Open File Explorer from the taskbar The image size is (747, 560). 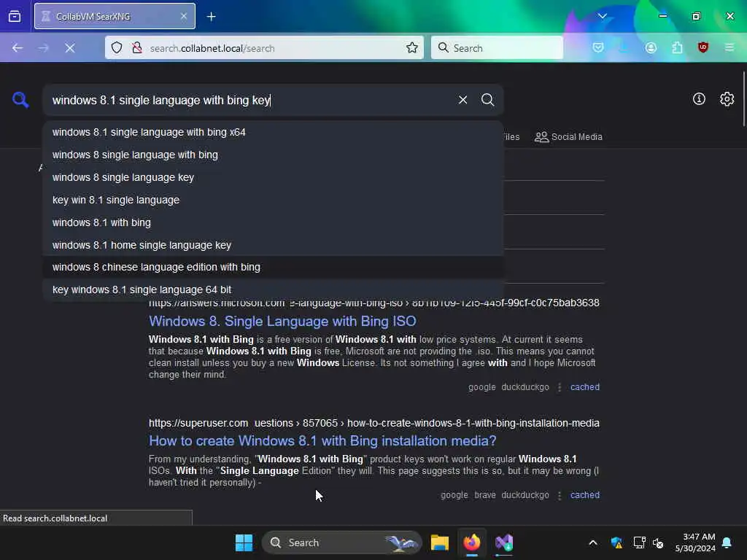[x=440, y=542]
